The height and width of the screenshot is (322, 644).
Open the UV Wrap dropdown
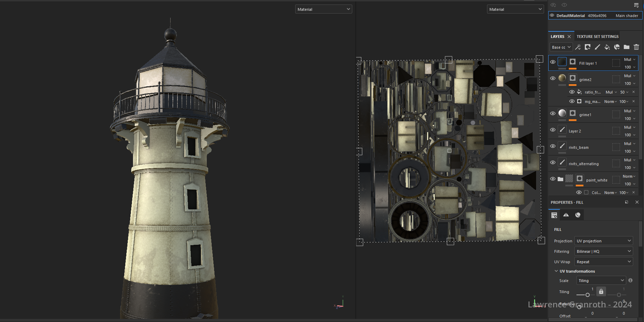pos(603,262)
